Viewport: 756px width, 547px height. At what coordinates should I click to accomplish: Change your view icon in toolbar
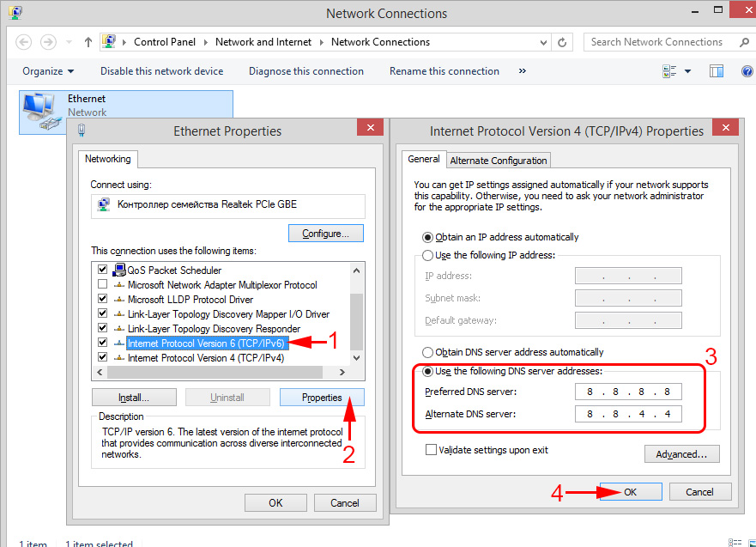coord(669,72)
